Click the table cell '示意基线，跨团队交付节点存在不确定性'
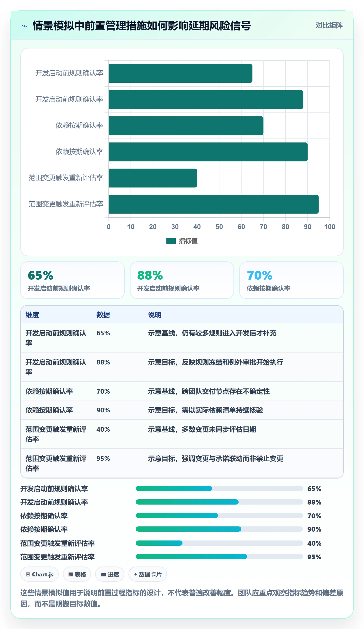Viewport: 364px width, 629px height. [x=209, y=391]
